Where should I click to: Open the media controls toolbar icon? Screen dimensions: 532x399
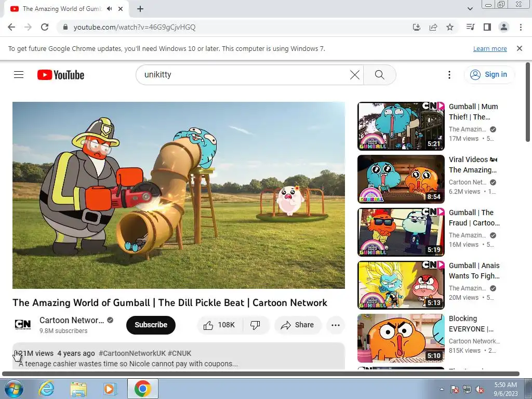click(x=470, y=27)
